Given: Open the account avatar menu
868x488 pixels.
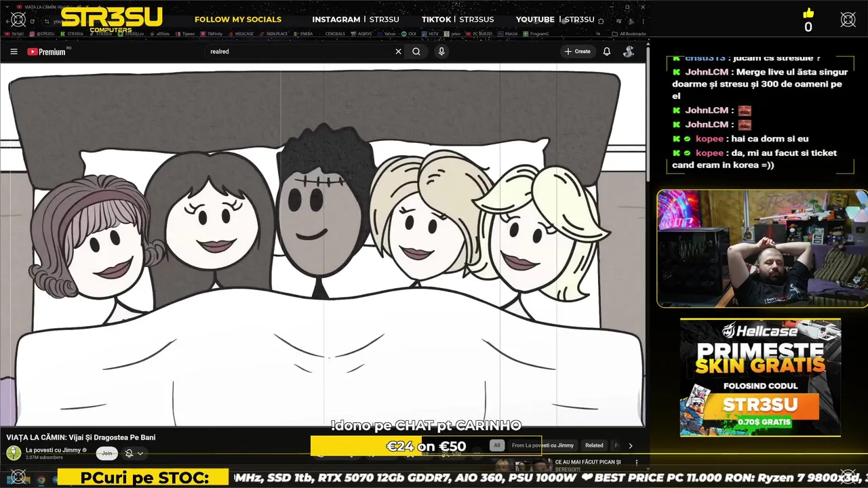Looking at the screenshot, I should pos(629,52).
